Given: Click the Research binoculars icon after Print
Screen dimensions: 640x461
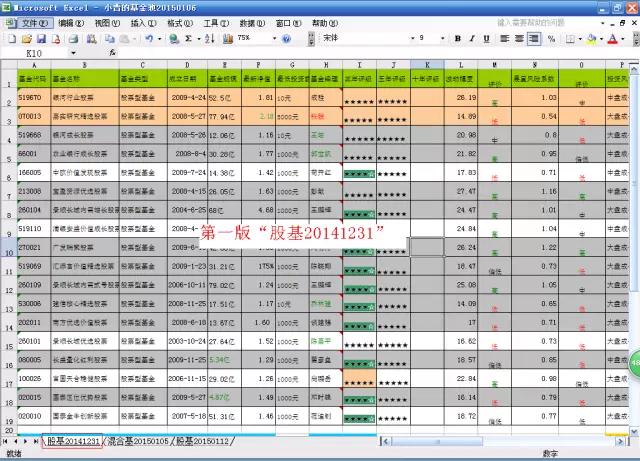Looking at the screenshot, I should 91,39.
